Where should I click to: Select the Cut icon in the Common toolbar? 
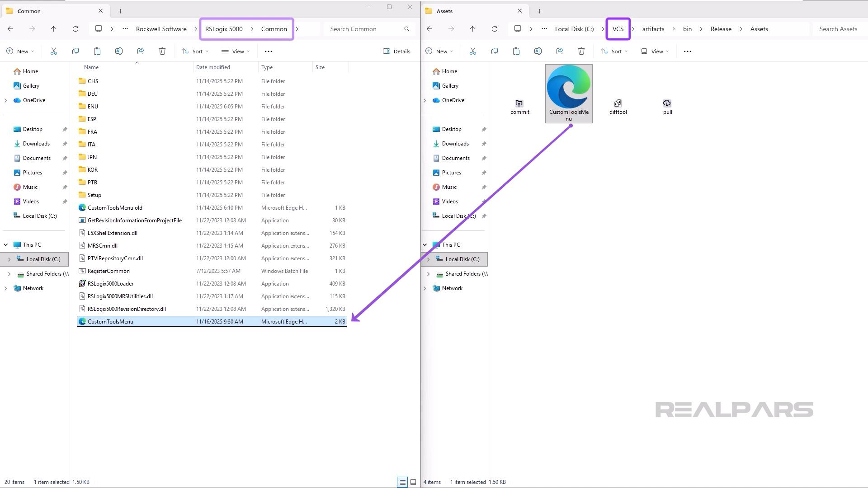point(54,51)
